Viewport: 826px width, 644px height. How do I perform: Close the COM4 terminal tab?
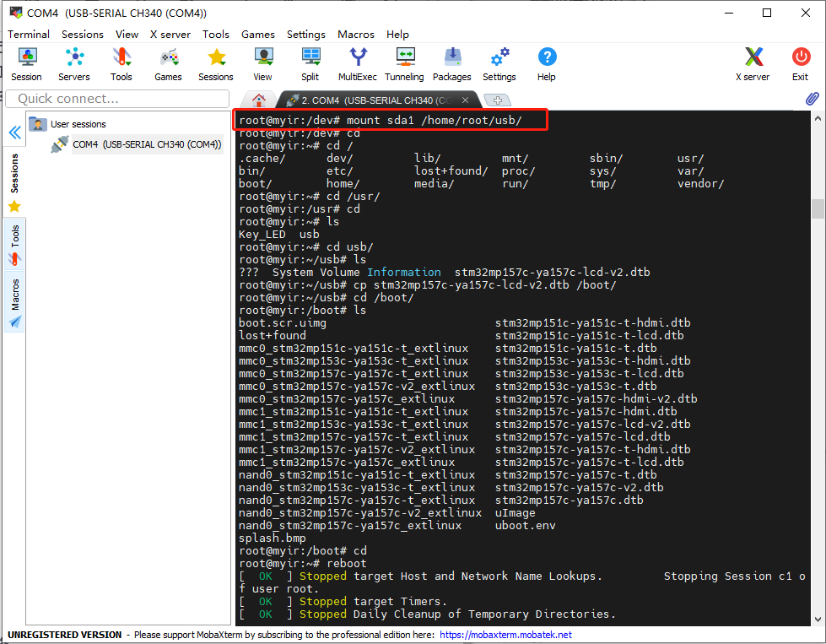465,100
